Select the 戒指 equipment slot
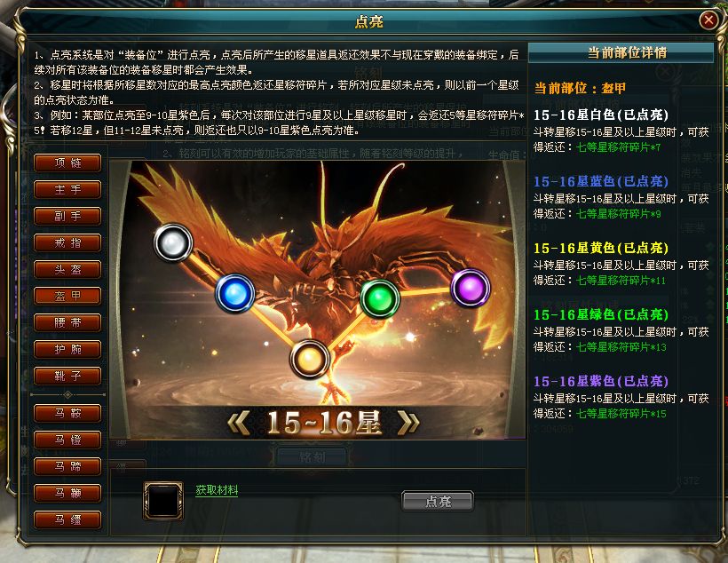Viewport: 728px width, 563px height. 67,242
